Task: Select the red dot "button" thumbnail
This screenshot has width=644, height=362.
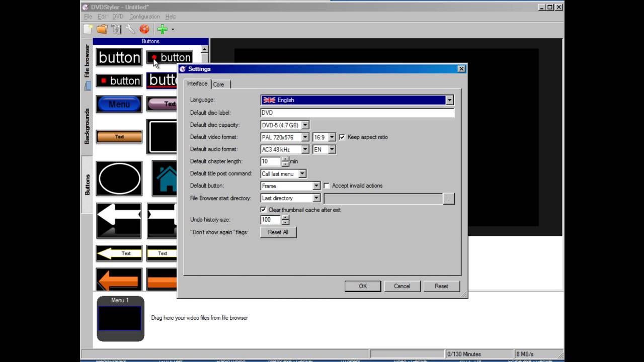Action: (x=170, y=57)
